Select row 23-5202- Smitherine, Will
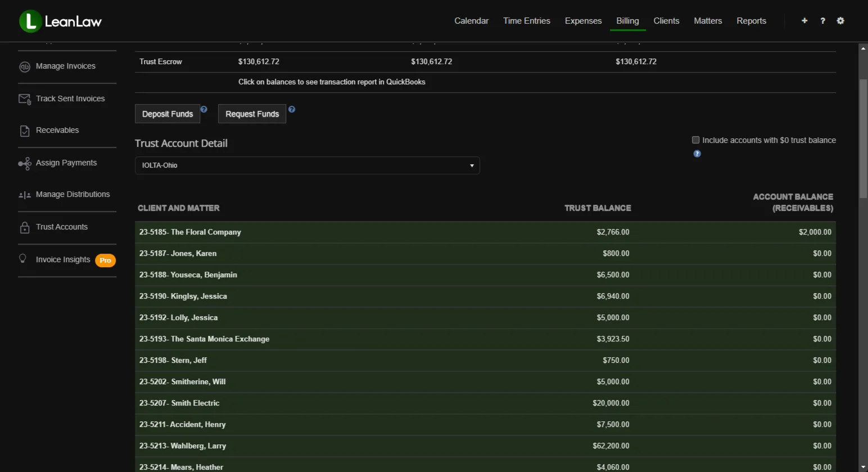This screenshot has height=472, width=868. pyautogui.click(x=485, y=382)
